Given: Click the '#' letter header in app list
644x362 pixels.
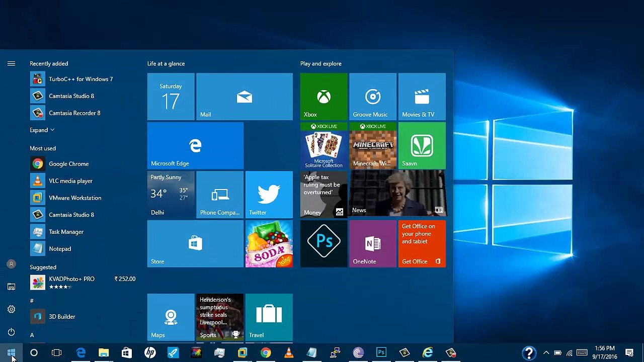Looking at the screenshot, I should coord(32,301).
